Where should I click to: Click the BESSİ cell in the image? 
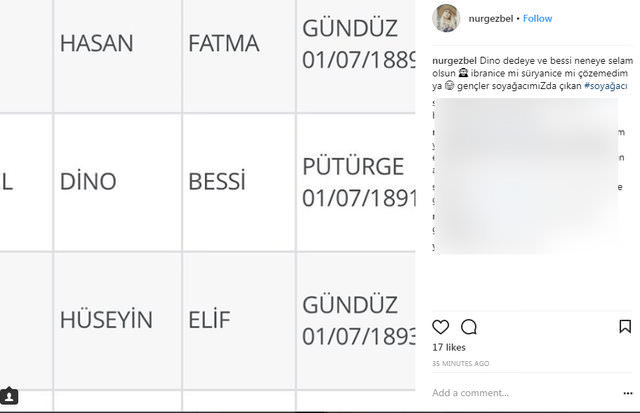coord(239,182)
